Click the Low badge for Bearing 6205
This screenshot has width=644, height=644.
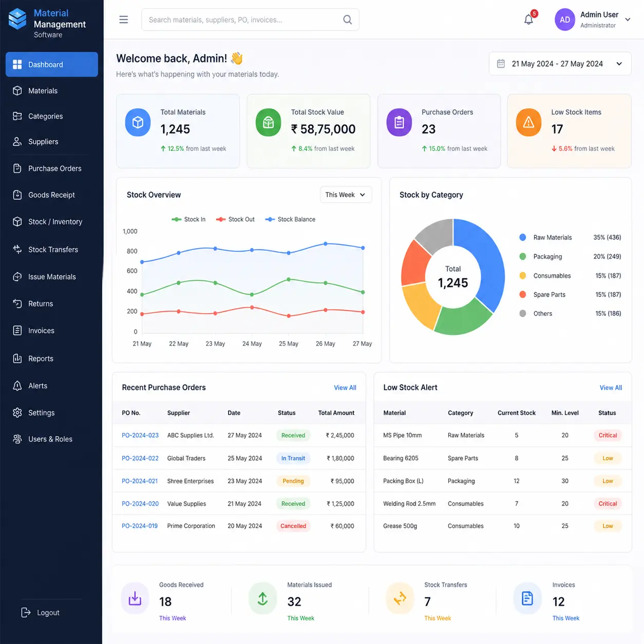(608, 458)
